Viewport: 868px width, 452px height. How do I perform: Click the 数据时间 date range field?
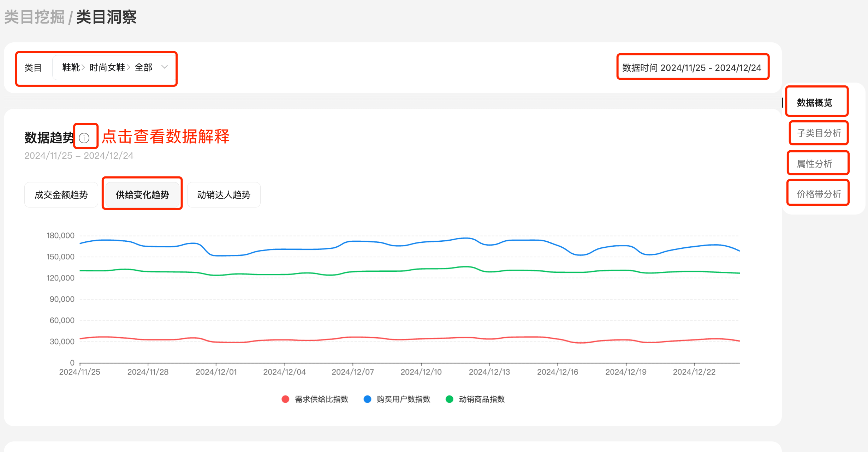coord(692,67)
